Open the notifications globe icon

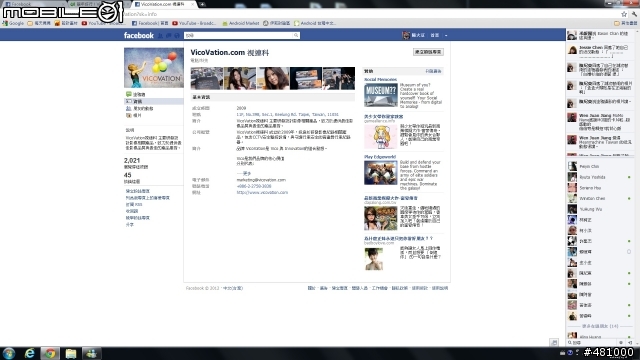click(177, 36)
